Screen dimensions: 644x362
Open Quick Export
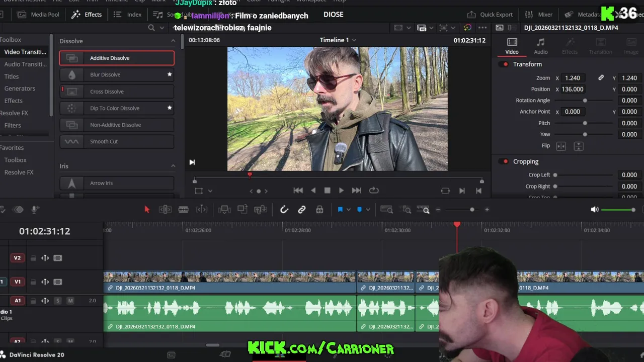tap(490, 15)
